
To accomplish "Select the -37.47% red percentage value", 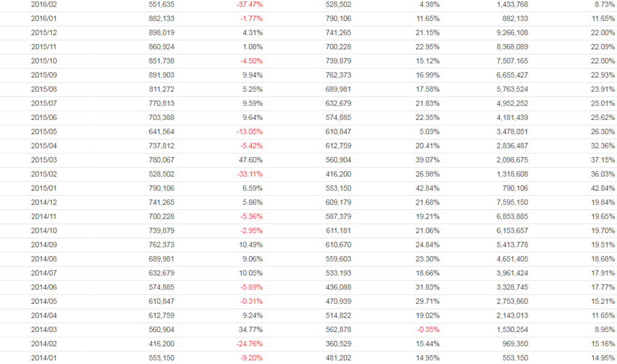I will pos(249,4).
